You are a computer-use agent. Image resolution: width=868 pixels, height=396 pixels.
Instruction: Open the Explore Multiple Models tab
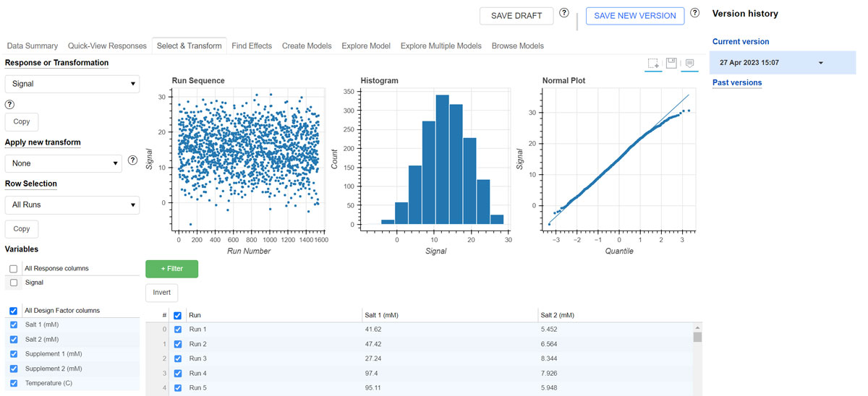(x=441, y=46)
